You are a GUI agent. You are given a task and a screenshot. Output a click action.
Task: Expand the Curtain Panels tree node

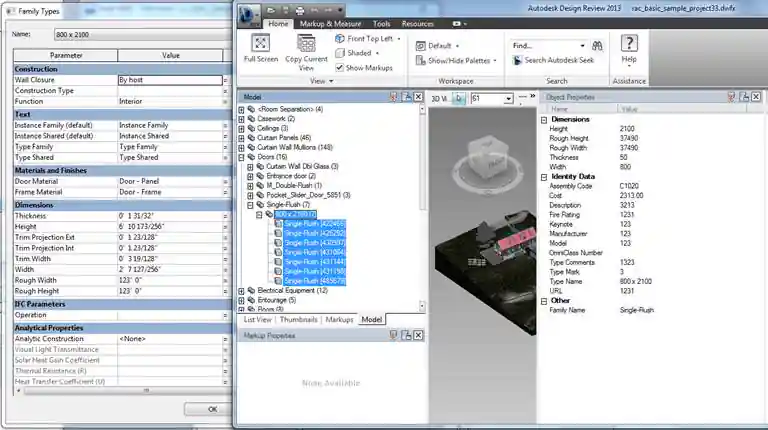[x=241, y=138]
